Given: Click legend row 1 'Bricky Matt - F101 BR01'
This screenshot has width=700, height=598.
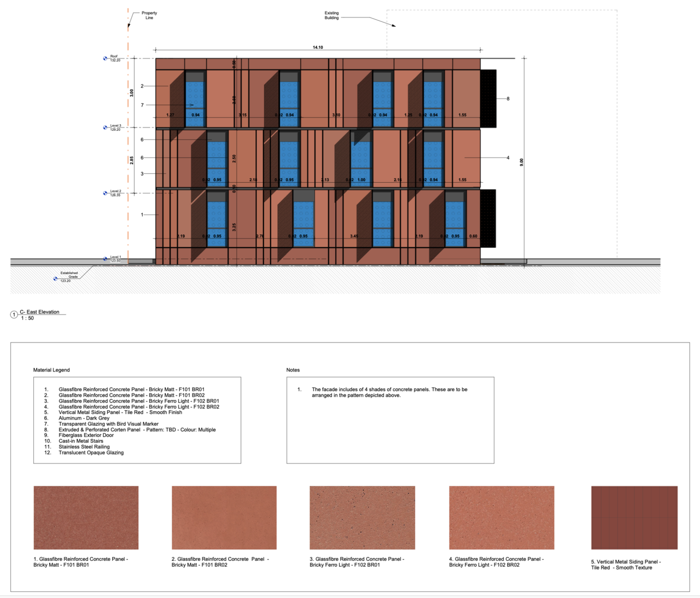Looking at the screenshot, I should (x=125, y=390).
